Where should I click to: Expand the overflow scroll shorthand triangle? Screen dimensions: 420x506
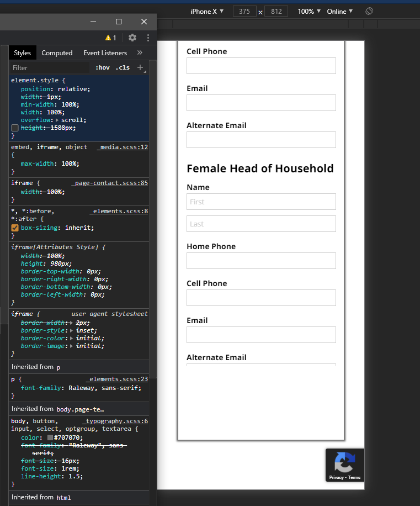[x=57, y=120]
